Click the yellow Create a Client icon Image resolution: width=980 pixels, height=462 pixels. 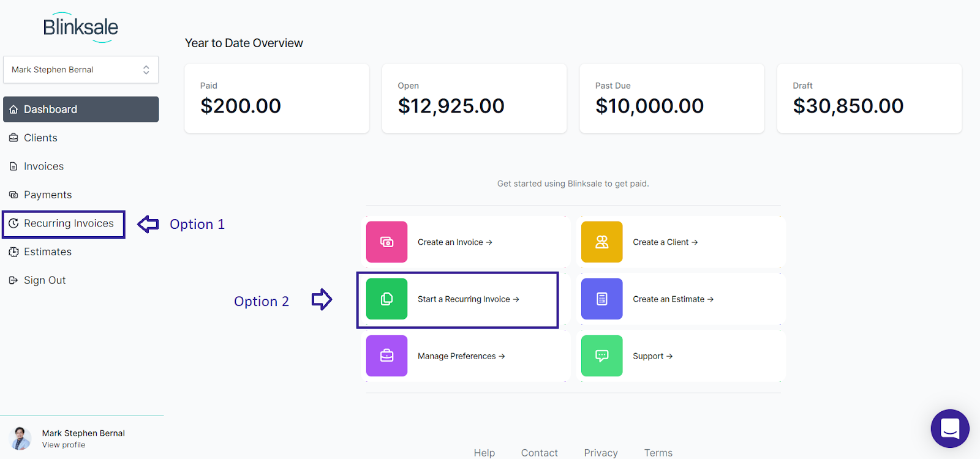[602, 242]
